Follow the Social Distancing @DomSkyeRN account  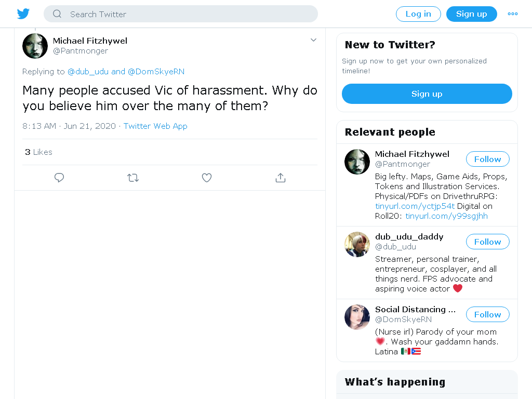coord(487,314)
